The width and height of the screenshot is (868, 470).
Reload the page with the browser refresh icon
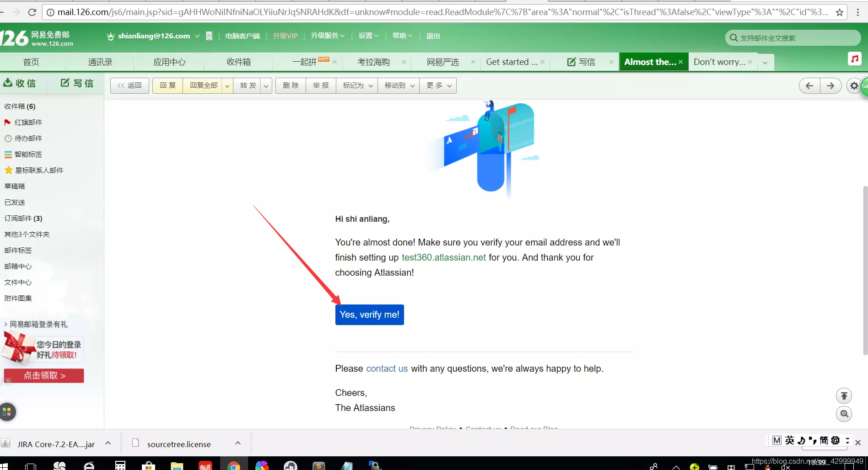(32, 12)
